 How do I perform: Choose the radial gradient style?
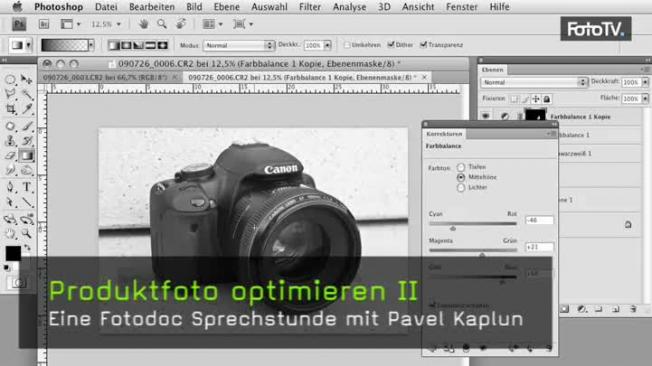(x=126, y=45)
